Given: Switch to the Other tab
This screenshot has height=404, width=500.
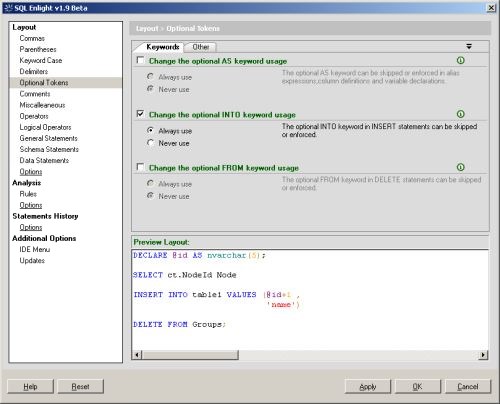Looking at the screenshot, I should point(201,47).
